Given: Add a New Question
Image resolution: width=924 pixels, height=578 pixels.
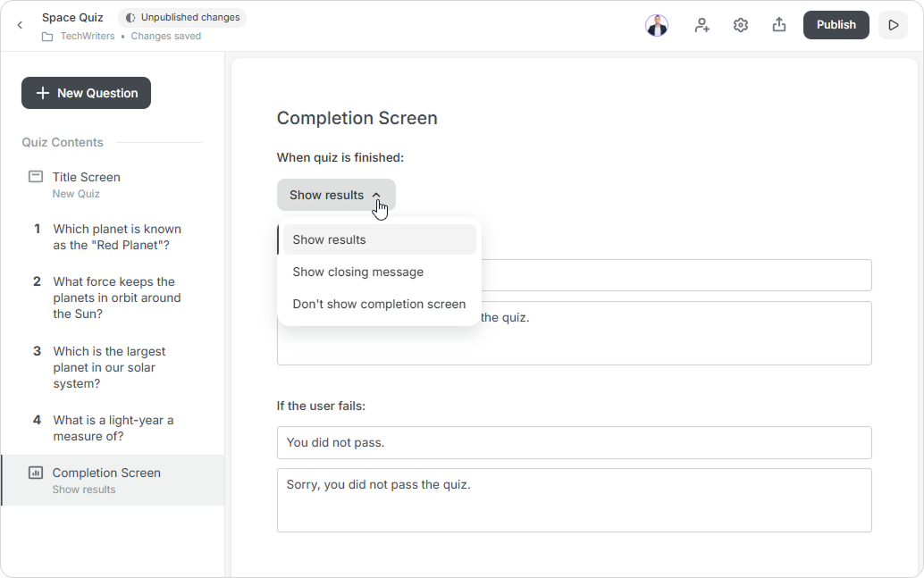Looking at the screenshot, I should point(86,93).
